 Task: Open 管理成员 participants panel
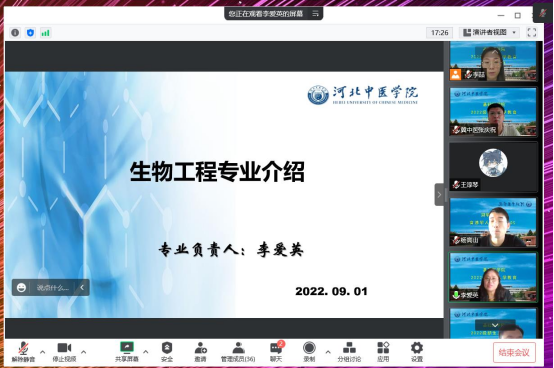click(x=238, y=351)
